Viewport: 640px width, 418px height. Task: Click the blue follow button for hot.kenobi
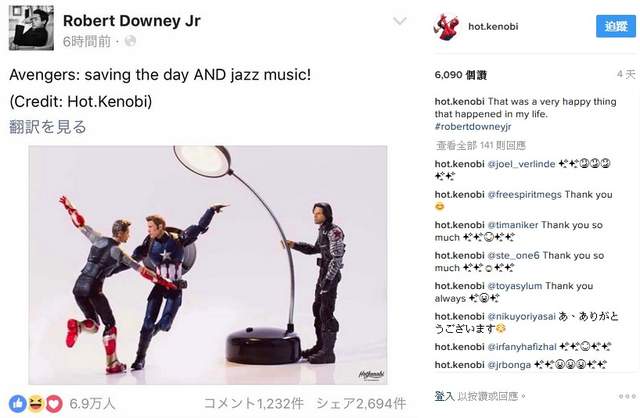pos(616,27)
